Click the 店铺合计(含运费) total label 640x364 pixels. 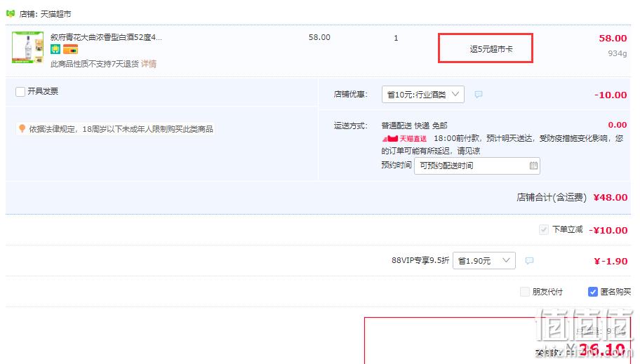coord(552,198)
